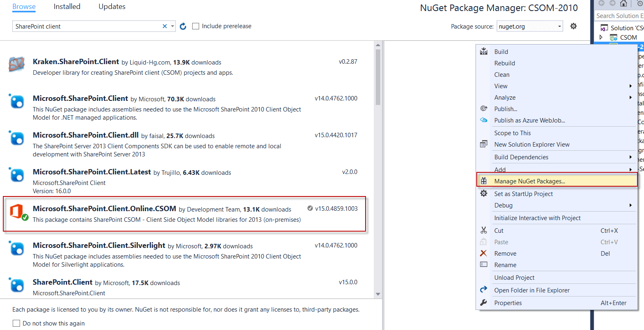Expand the CSOM project tree node
This screenshot has height=330, width=644.
601,37
